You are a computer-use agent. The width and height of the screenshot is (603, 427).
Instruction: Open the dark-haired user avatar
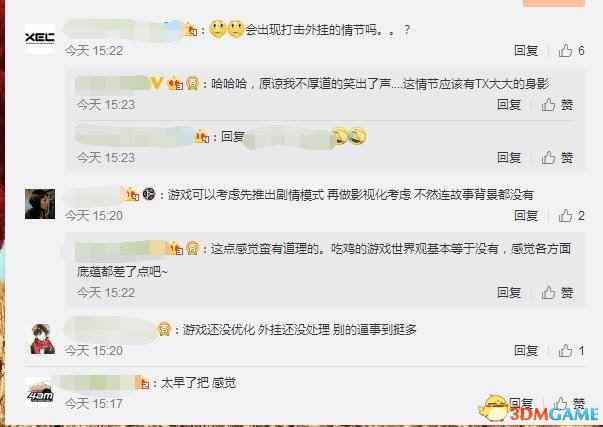pos(40,204)
